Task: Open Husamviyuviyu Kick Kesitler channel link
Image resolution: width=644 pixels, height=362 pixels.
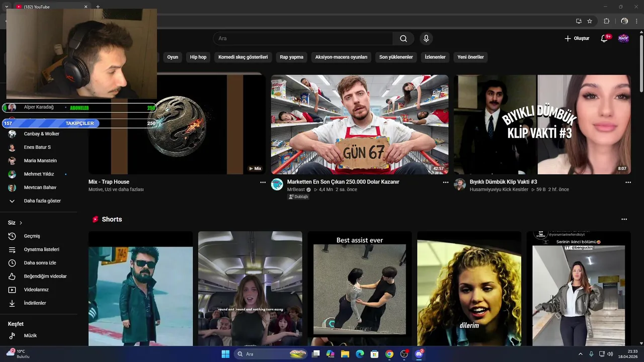Action: coord(499,190)
